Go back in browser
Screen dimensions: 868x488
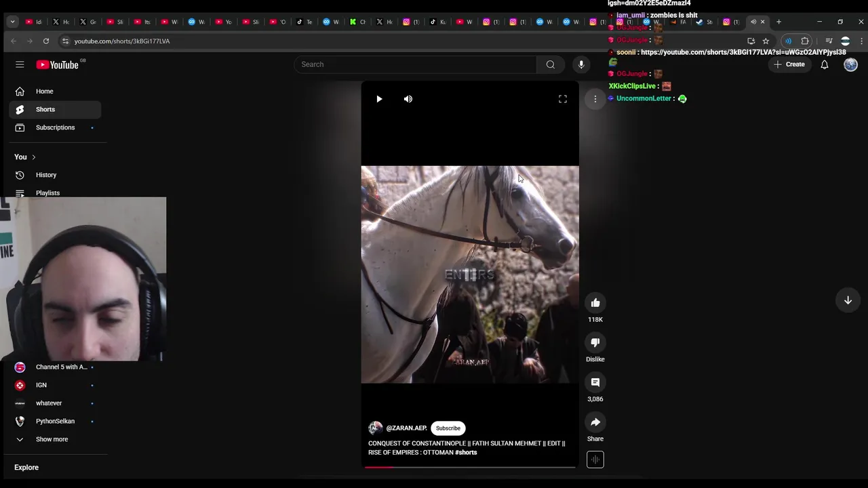coord(14,41)
